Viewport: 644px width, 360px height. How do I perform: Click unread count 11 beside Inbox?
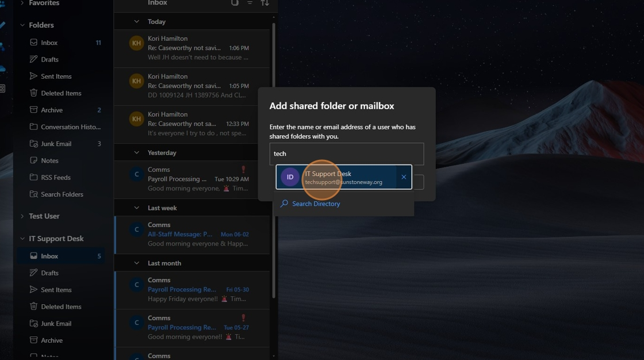(x=98, y=43)
